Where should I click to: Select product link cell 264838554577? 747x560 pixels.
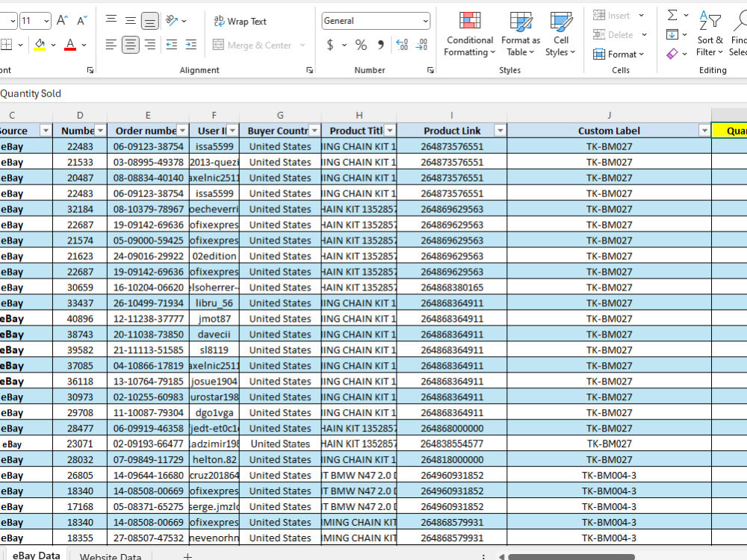click(452, 444)
